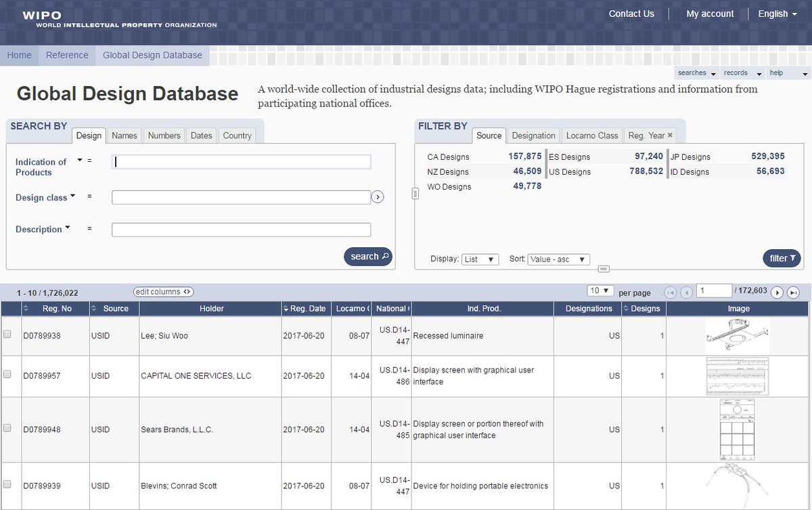Open the Sears Brands interface thumbnail

click(738, 429)
